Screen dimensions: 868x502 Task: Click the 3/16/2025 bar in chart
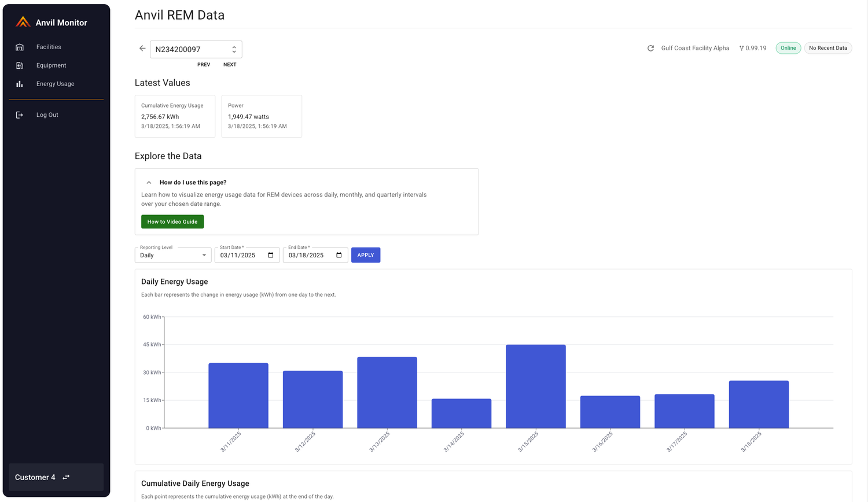coord(610,412)
